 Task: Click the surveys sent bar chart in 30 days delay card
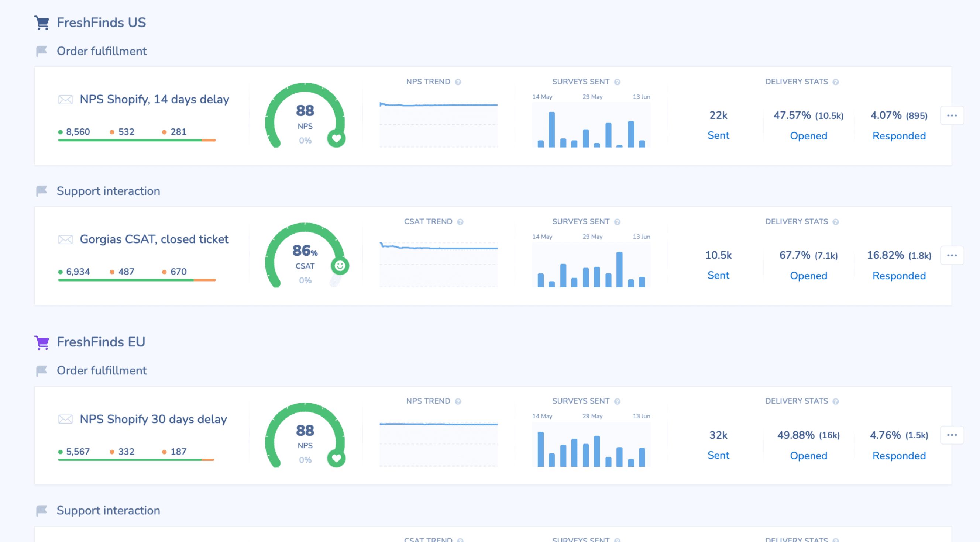coord(591,444)
